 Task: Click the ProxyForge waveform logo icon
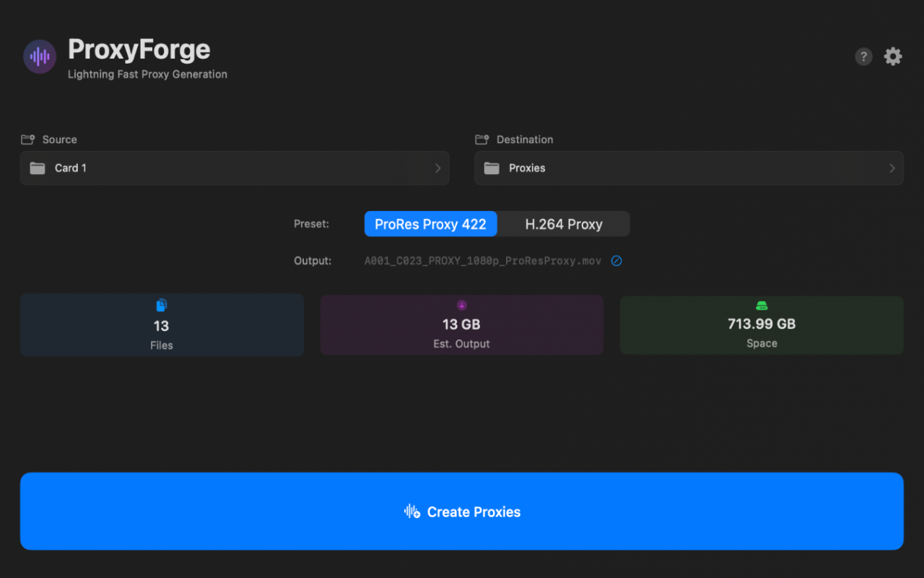(x=40, y=56)
